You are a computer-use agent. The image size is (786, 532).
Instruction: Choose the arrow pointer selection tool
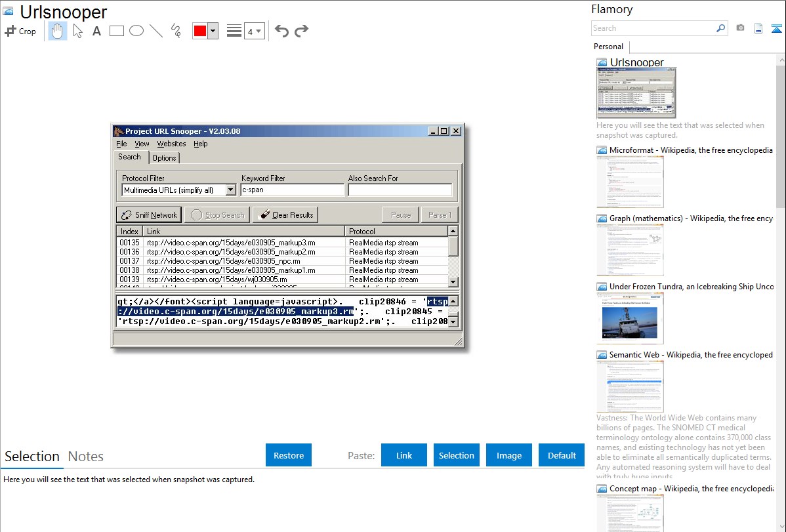click(77, 31)
